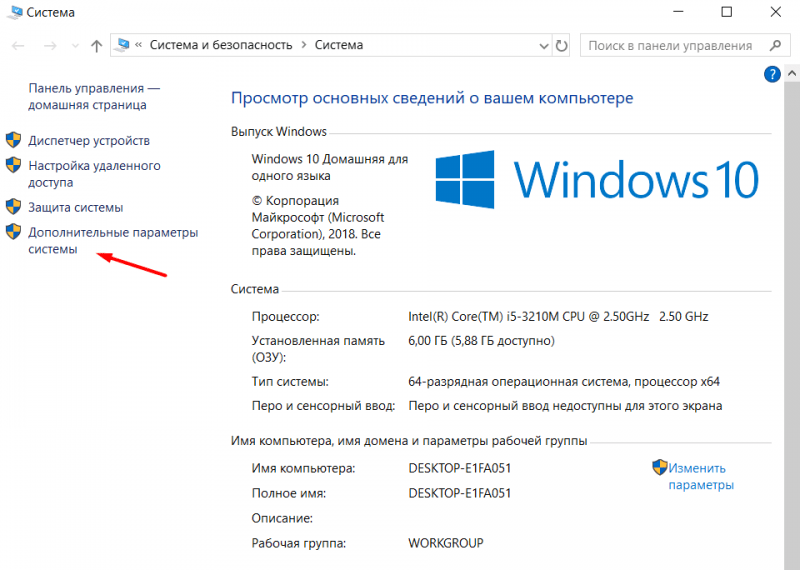Click the Описание: label

click(x=282, y=518)
